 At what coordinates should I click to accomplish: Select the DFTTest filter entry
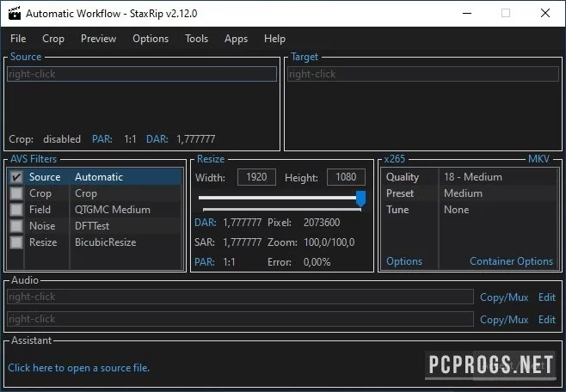click(92, 226)
